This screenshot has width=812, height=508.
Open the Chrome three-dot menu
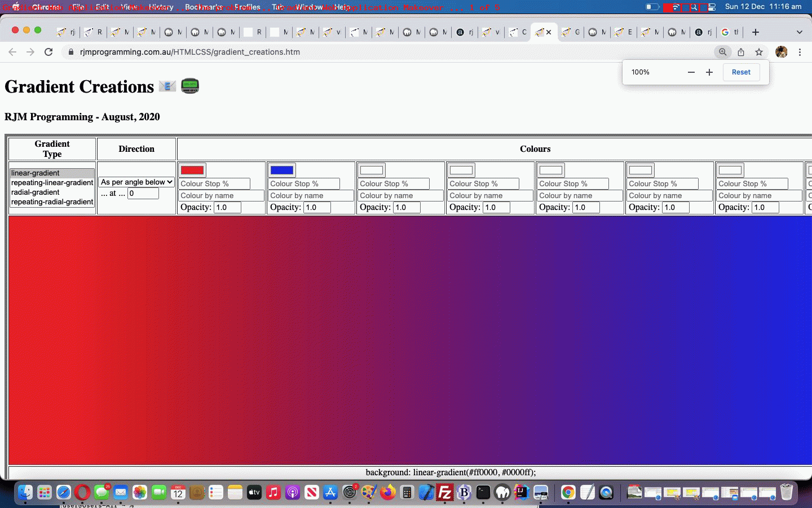pyautogui.click(x=800, y=52)
